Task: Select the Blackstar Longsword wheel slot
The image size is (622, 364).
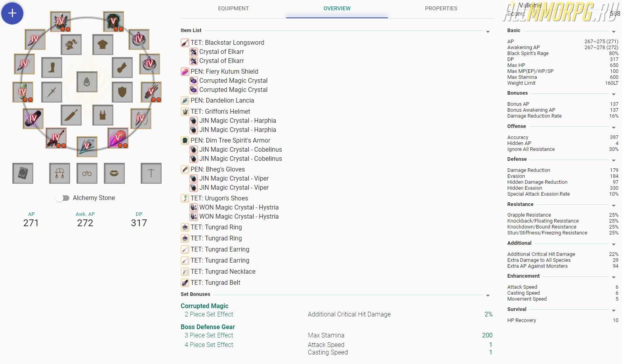Action: pos(56,138)
